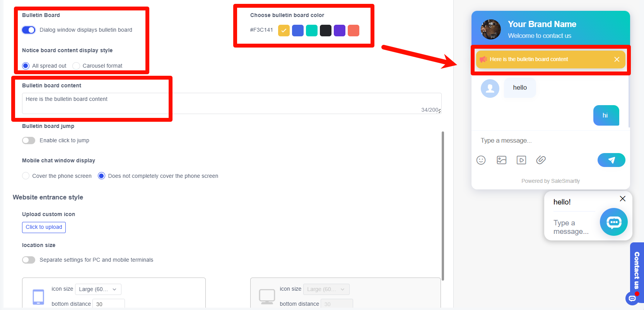The image size is (644, 310).
Task: Select Cover the phone screen option
Action: coord(26,176)
